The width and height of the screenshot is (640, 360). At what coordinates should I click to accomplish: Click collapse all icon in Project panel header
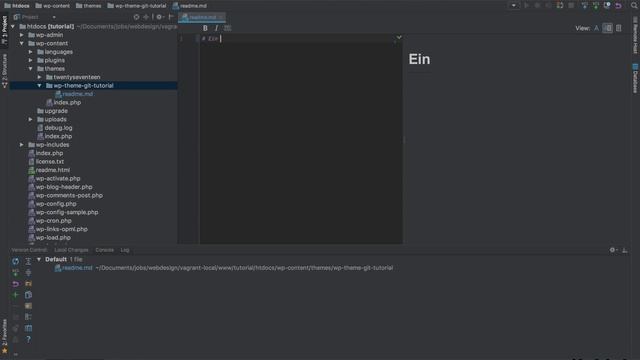click(146, 17)
